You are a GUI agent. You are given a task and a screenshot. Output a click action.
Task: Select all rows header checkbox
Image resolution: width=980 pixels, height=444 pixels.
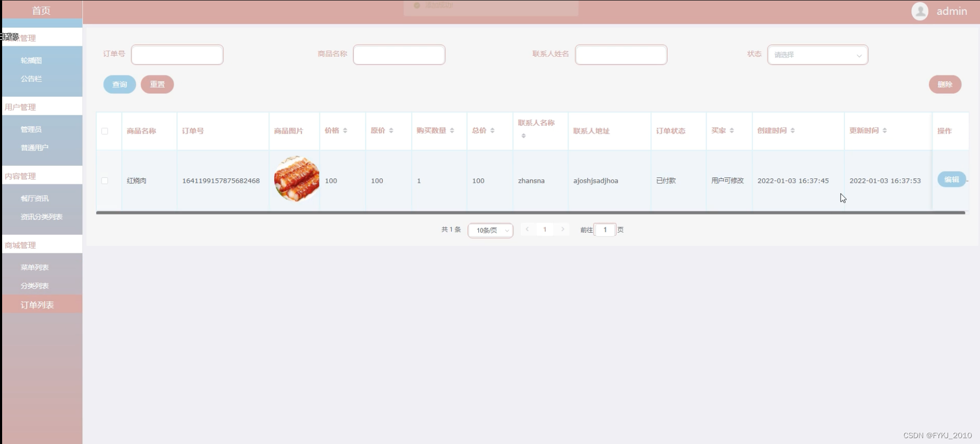(105, 131)
